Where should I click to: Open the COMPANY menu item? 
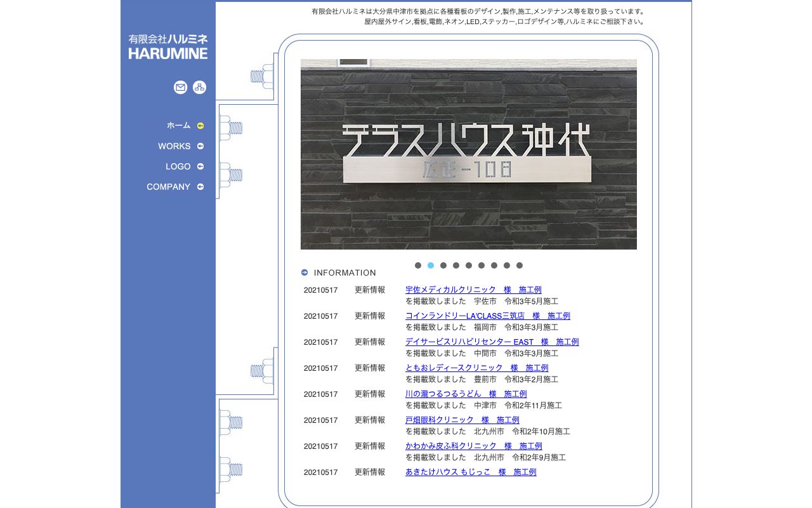(x=169, y=187)
